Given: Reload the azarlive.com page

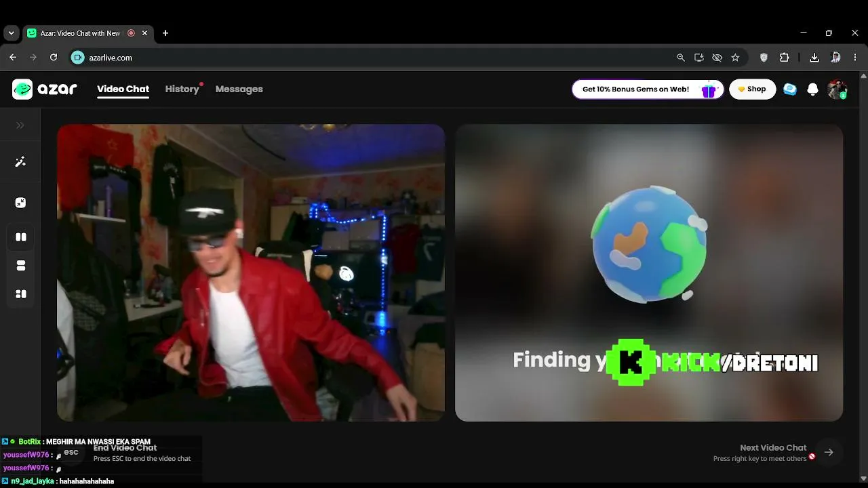Looking at the screenshot, I should coord(54,58).
